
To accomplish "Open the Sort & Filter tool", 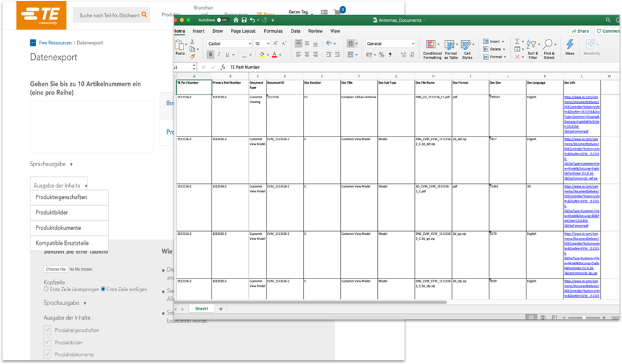I will 533,50.
